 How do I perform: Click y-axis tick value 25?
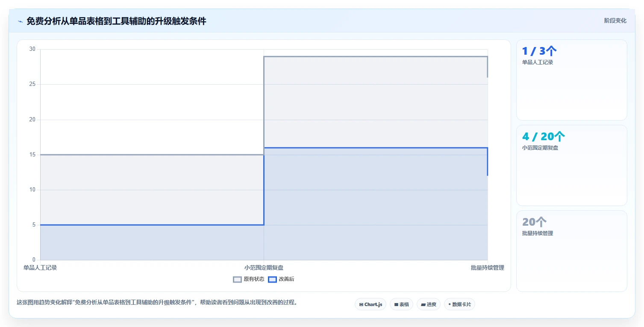[x=32, y=84]
